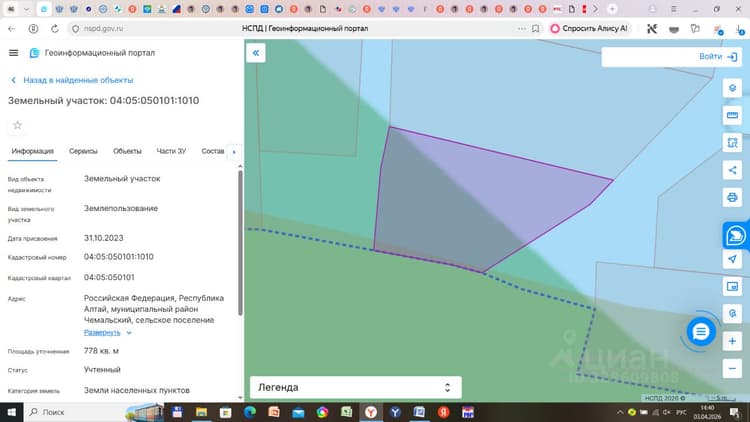Click the purple highlighted land parcel on map

(478, 201)
